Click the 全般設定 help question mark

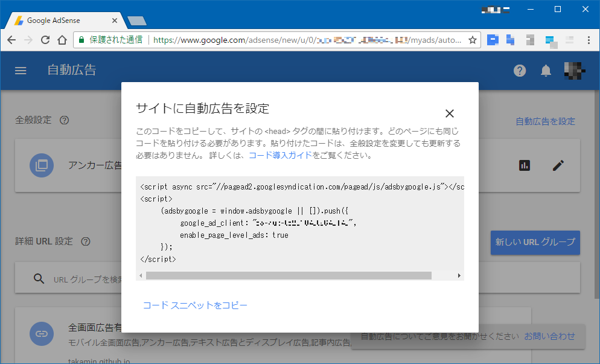pyautogui.click(x=64, y=120)
